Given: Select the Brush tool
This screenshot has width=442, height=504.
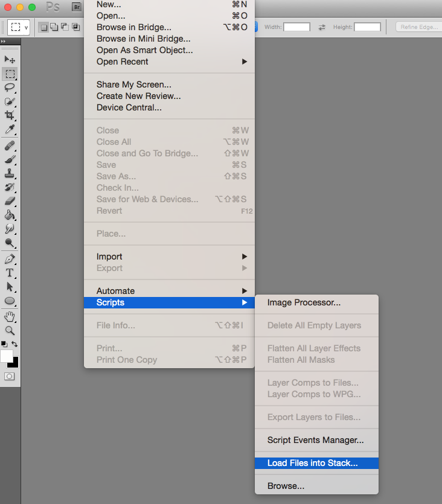Looking at the screenshot, I should pos(10,159).
